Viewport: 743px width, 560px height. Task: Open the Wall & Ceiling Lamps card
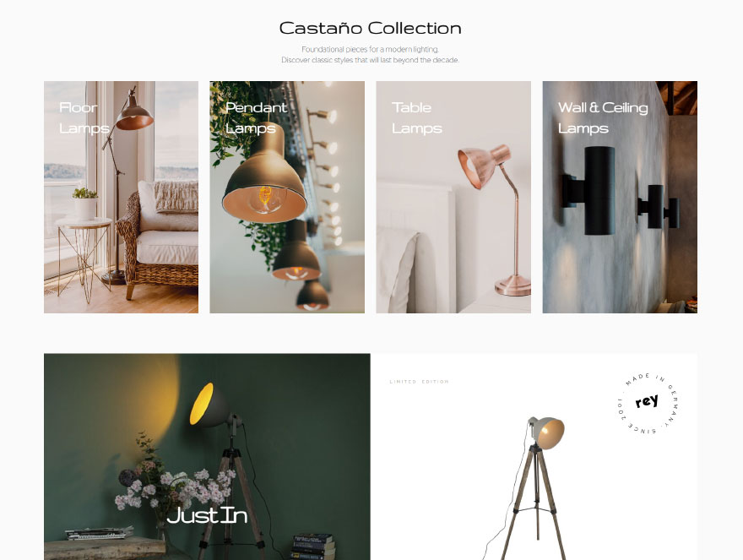[x=620, y=197]
